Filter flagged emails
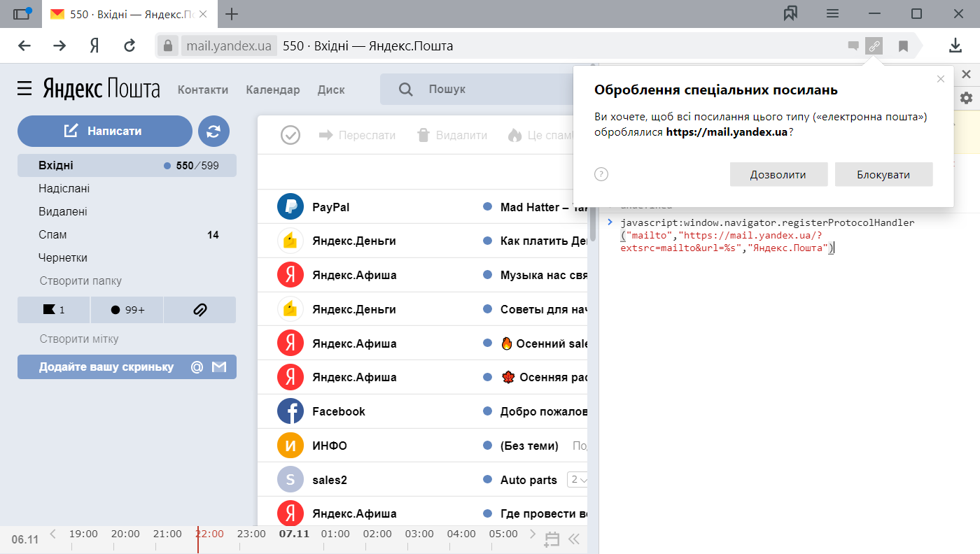This screenshot has height=554, width=980. tap(53, 310)
